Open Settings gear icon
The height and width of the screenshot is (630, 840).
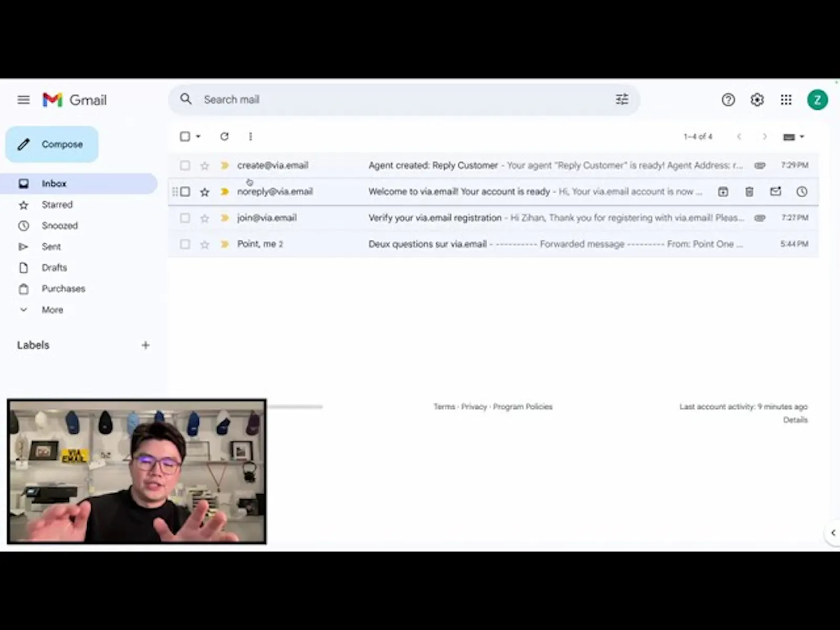[x=757, y=100]
